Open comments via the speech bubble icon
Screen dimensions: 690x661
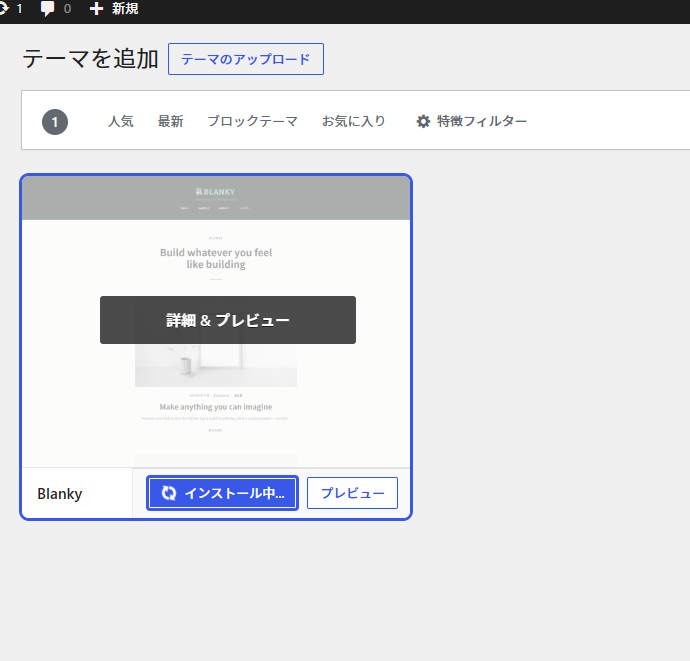(47, 9)
